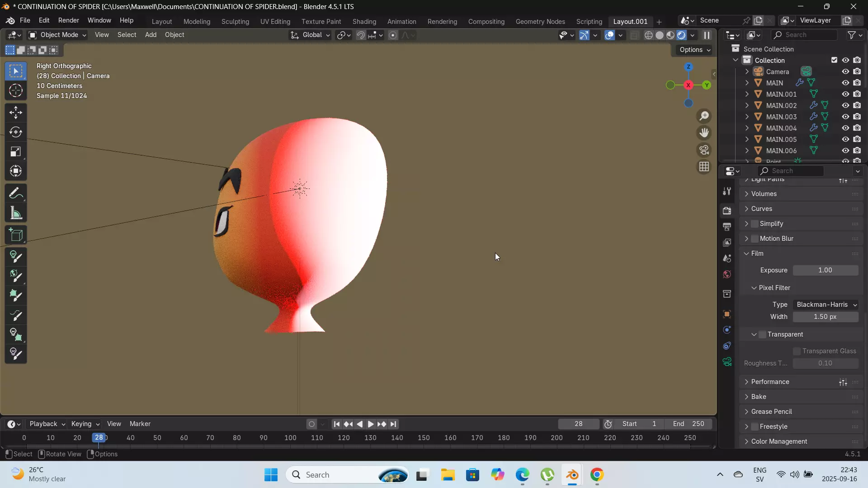This screenshot has height=488, width=868.
Task: Hide the MAIN.003 object in viewport
Action: 845,117
